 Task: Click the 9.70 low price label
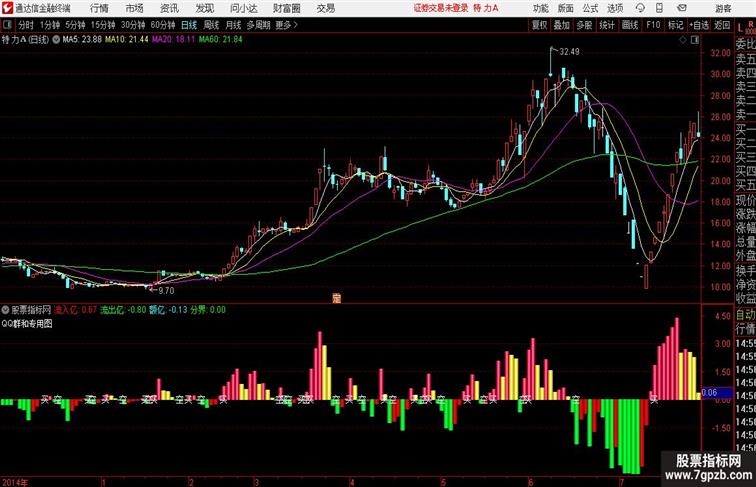point(166,290)
